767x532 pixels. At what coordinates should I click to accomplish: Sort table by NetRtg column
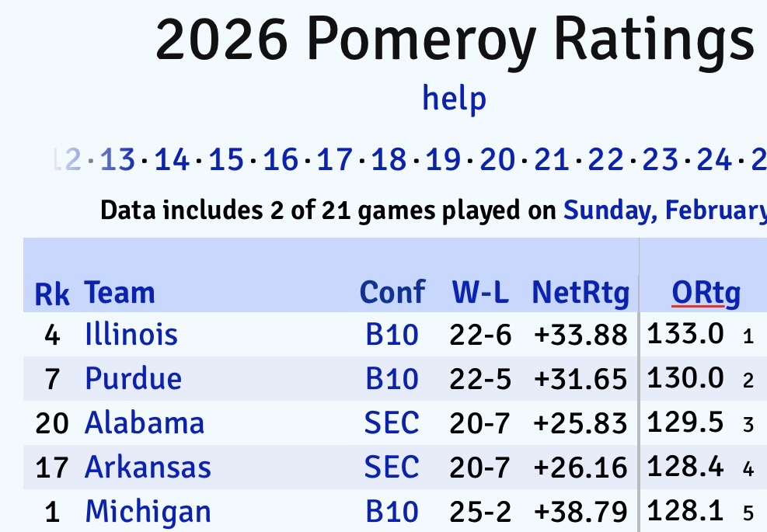580,293
